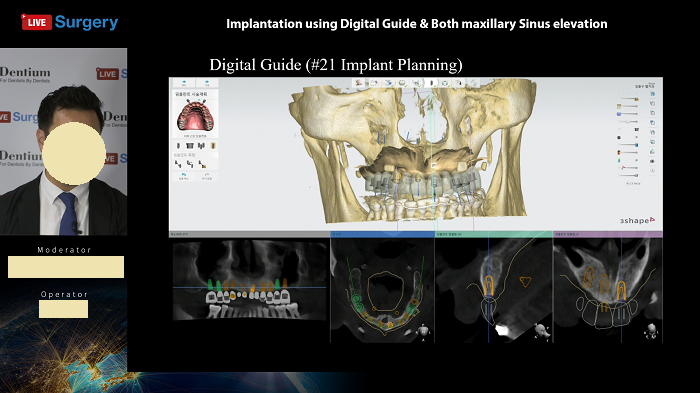Select the second implant distance measurement icon
The image size is (700, 393).
tap(190, 164)
